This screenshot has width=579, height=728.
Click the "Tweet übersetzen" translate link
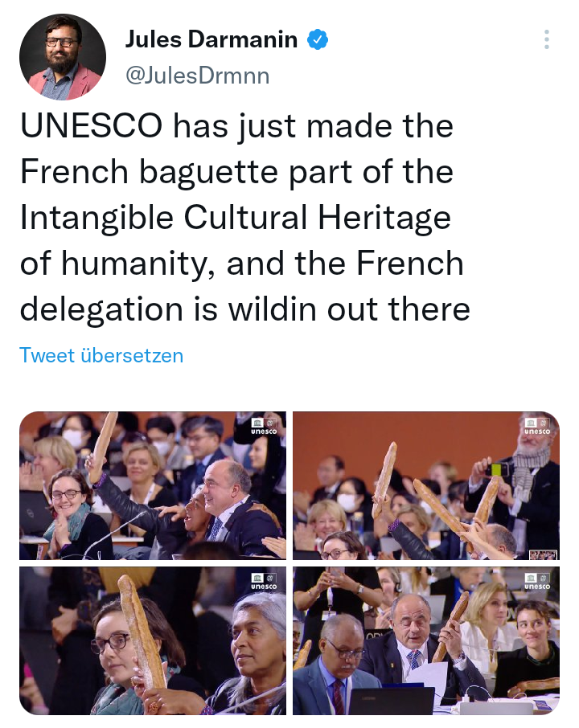pos(101,355)
